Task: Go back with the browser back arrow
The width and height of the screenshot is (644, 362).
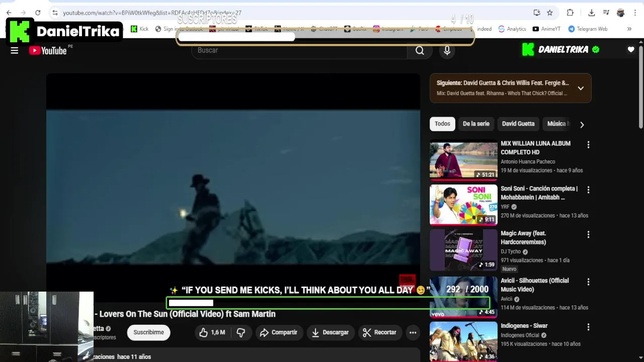Action: coord(9,13)
